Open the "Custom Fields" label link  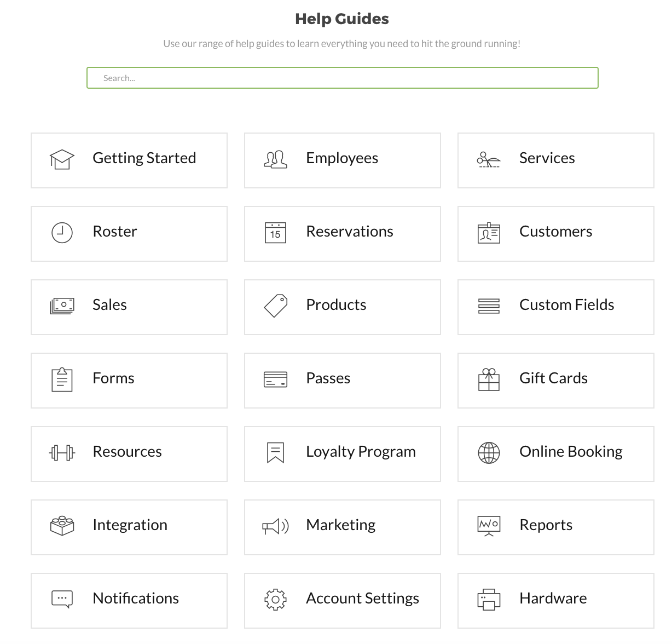[x=566, y=304]
